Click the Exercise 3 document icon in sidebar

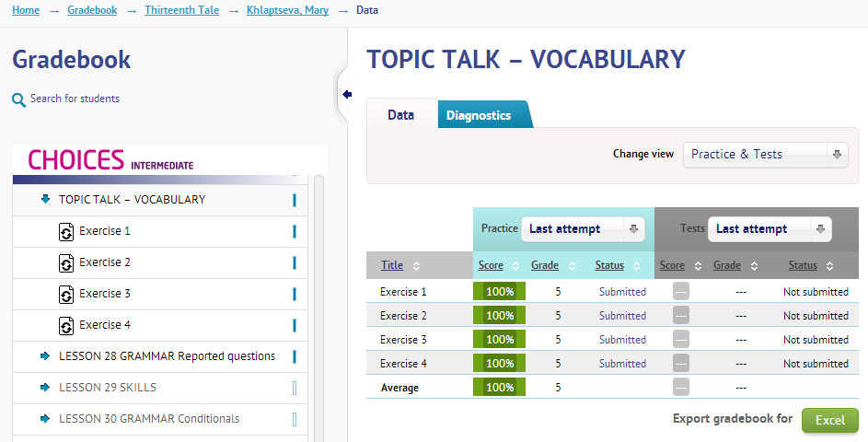65,294
